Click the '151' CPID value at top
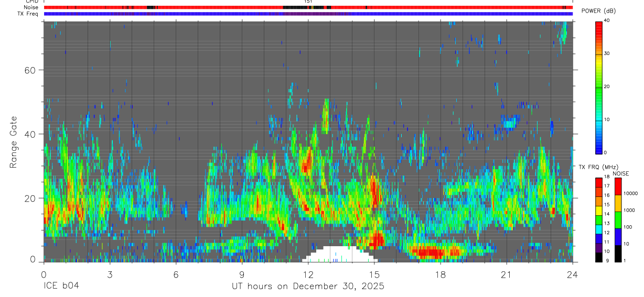This screenshot has height=297, width=644. point(308,2)
